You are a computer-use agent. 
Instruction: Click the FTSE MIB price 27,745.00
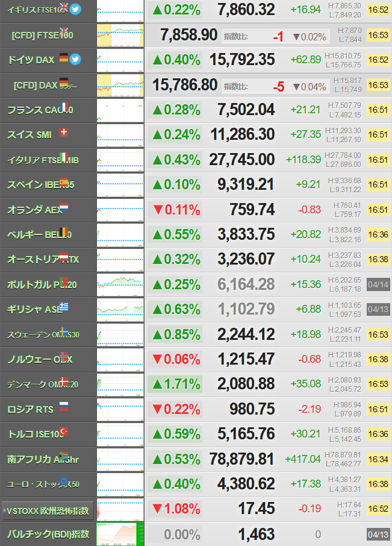pyautogui.click(x=241, y=160)
